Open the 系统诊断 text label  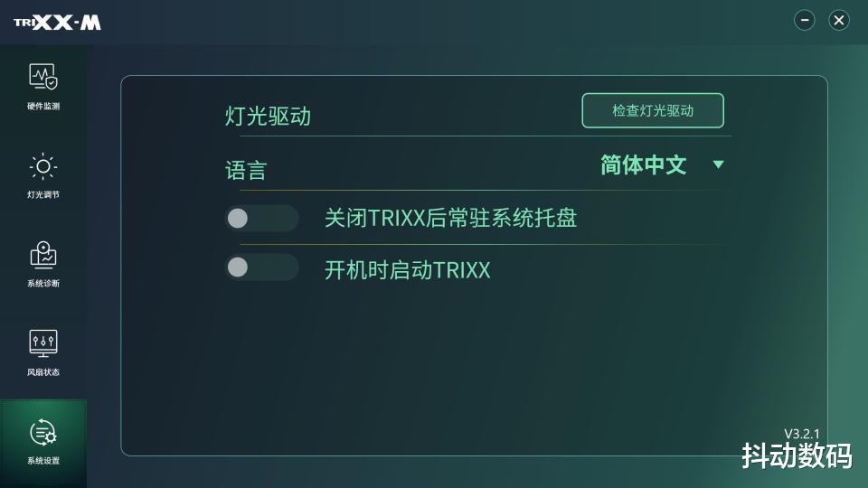click(x=43, y=284)
